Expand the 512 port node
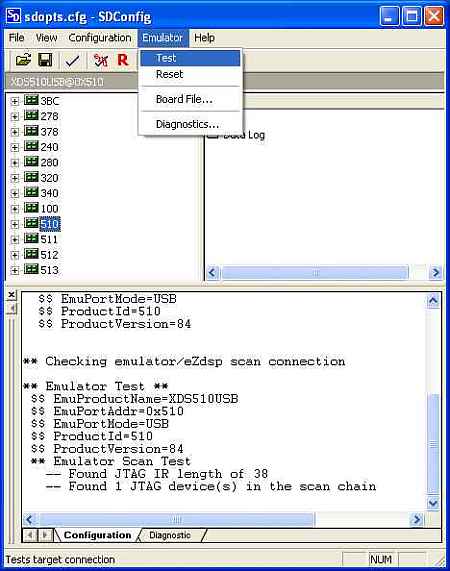This screenshot has width=450, height=571. click(x=15, y=255)
